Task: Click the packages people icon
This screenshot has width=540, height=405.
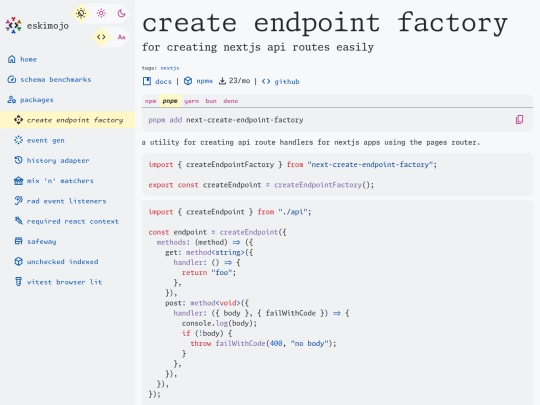Action: tap(12, 100)
